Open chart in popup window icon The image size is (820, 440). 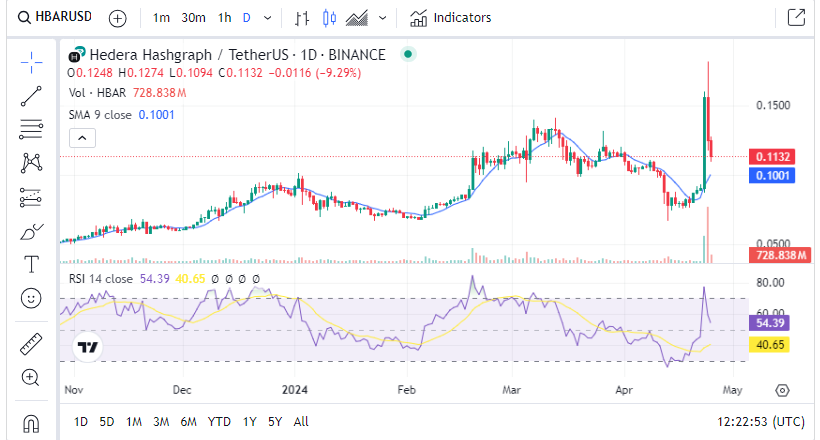tap(796, 17)
